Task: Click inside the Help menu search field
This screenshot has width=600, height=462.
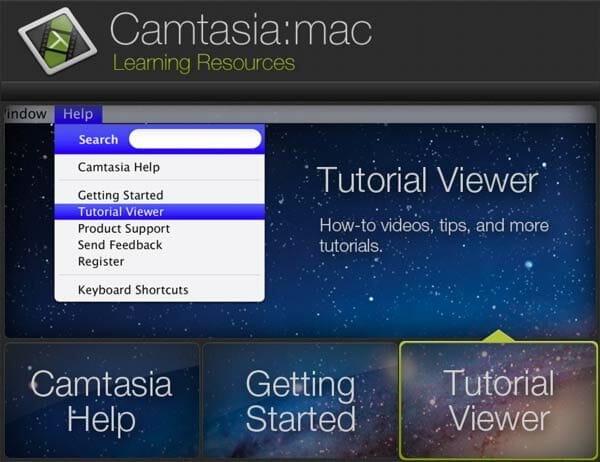Action: click(x=195, y=139)
